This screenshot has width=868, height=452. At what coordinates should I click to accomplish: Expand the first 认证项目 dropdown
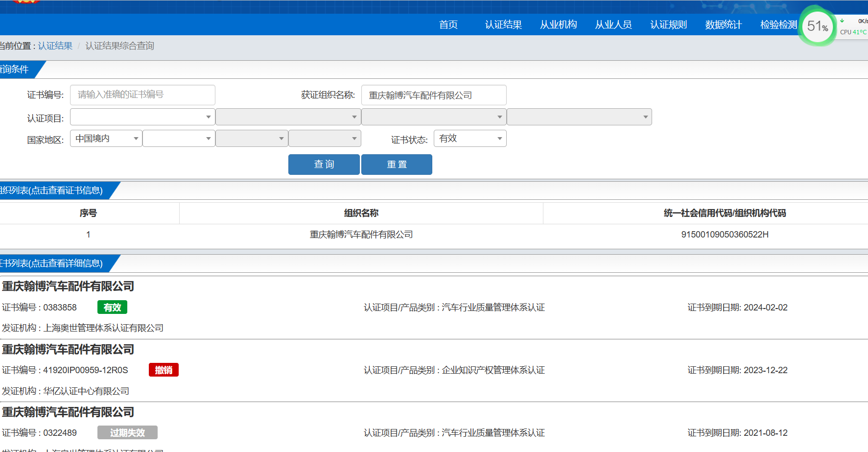pos(142,117)
